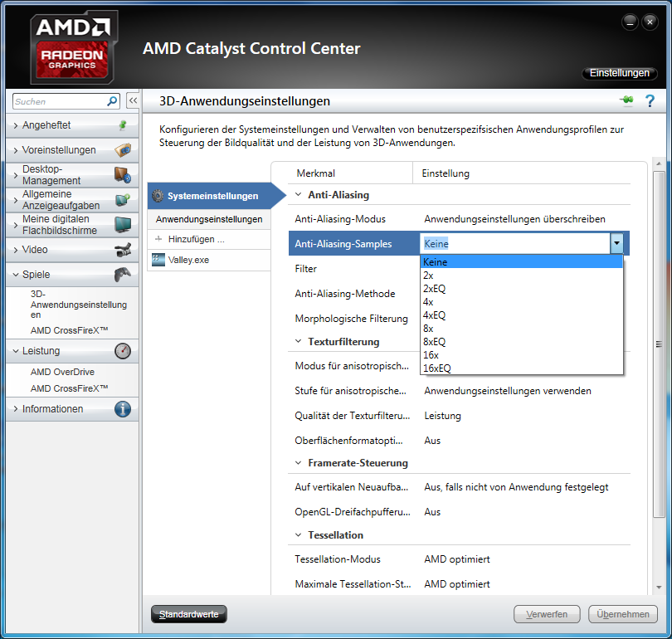Collapse the Texturfilterung group
Viewport: 672px width, 639px height.
click(x=299, y=341)
